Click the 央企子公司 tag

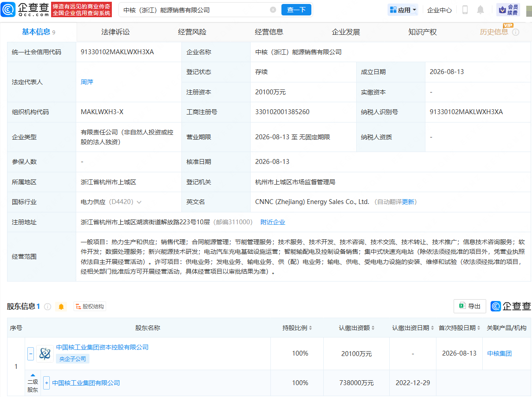(73, 359)
